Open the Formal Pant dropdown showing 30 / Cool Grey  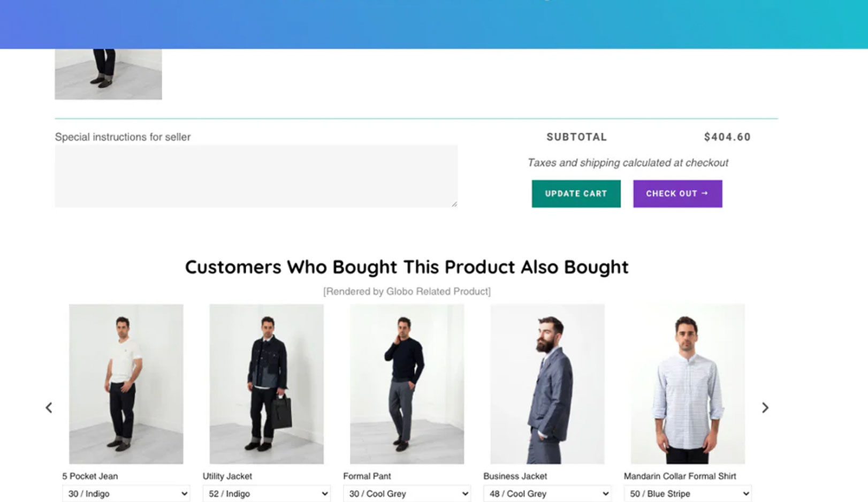[x=407, y=493]
